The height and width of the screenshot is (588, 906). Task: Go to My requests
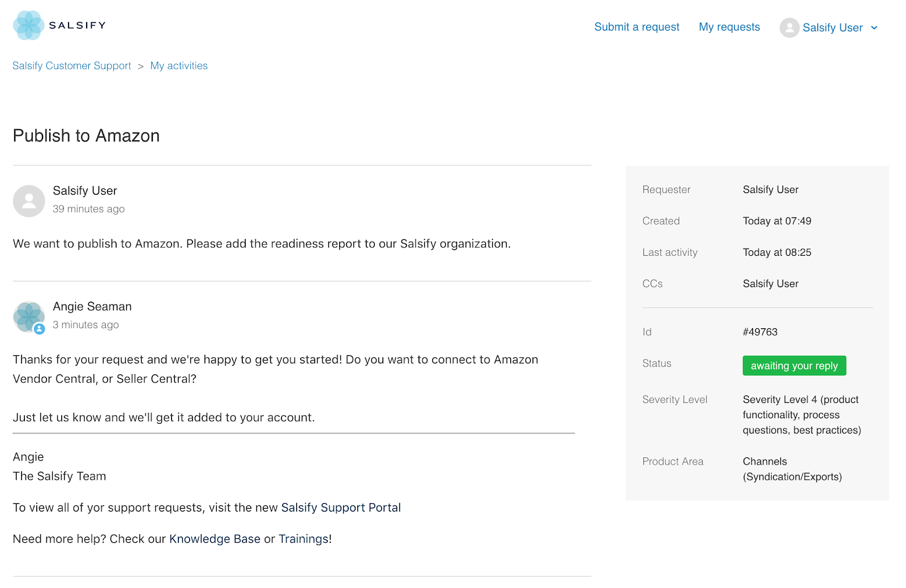pyautogui.click(x=729, y=27)
